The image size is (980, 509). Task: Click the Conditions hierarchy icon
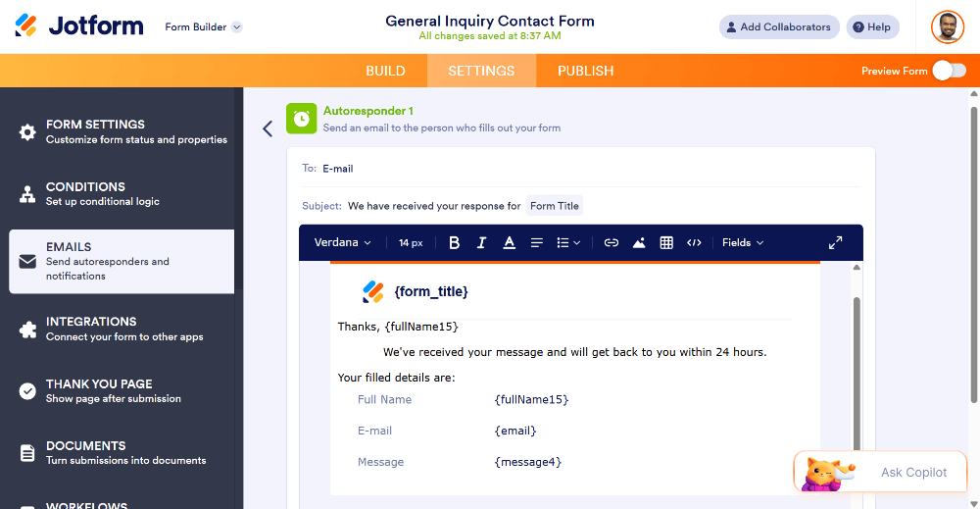click(27, 194)
